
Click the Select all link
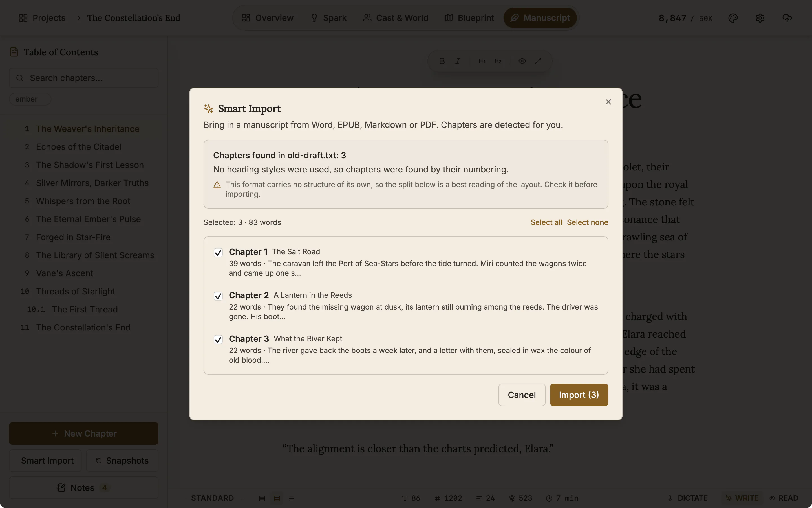pyautogui.click(x=546, y=222)
